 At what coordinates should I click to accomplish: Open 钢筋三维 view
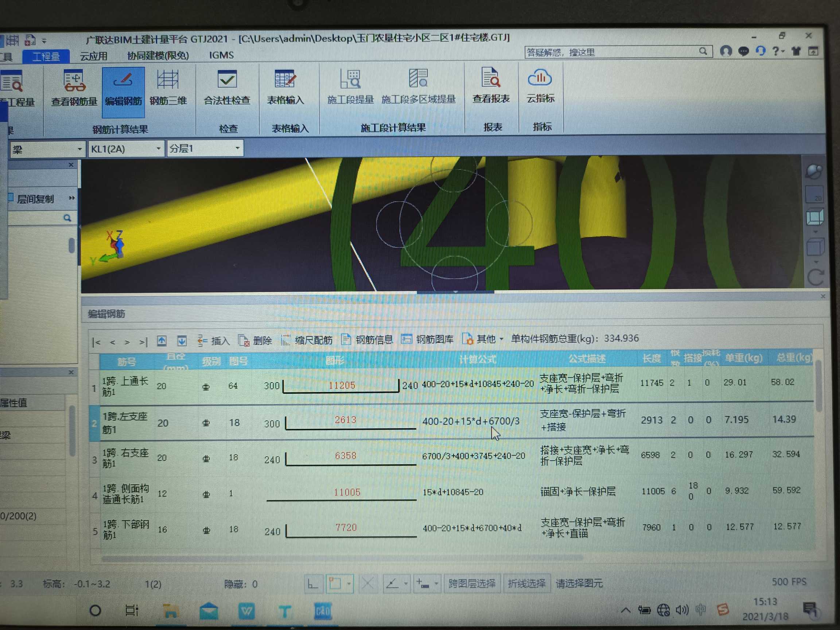coord(168,88)
